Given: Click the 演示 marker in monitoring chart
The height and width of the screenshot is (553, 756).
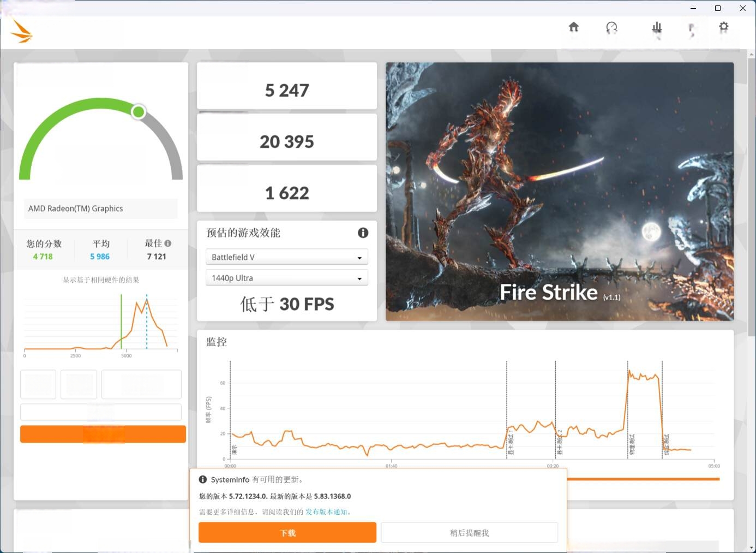Looking at the screenshot, I should pyautogui.click(x=235, y=450).
